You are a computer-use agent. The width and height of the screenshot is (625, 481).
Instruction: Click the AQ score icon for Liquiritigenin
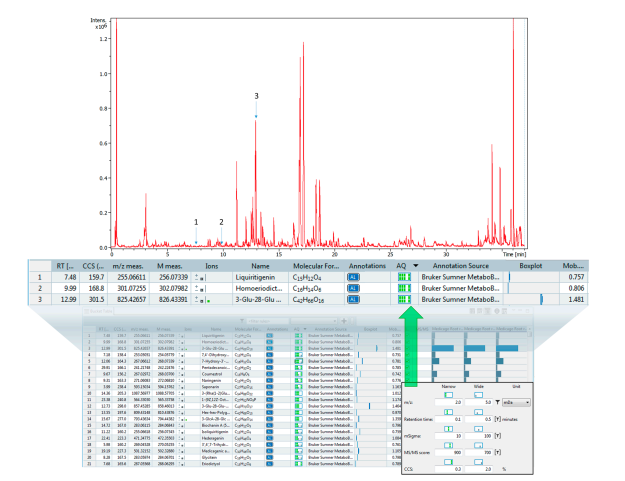404,276
